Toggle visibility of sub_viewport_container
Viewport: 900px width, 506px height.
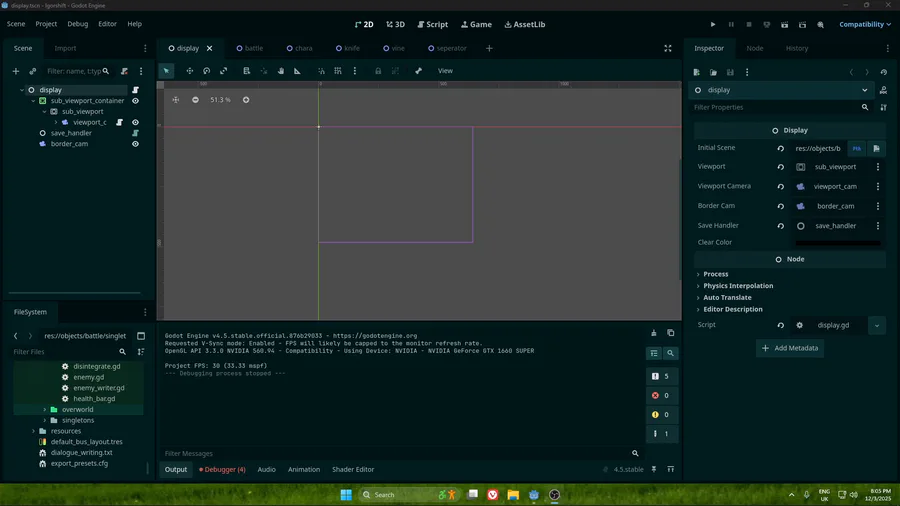pos(135,101)
